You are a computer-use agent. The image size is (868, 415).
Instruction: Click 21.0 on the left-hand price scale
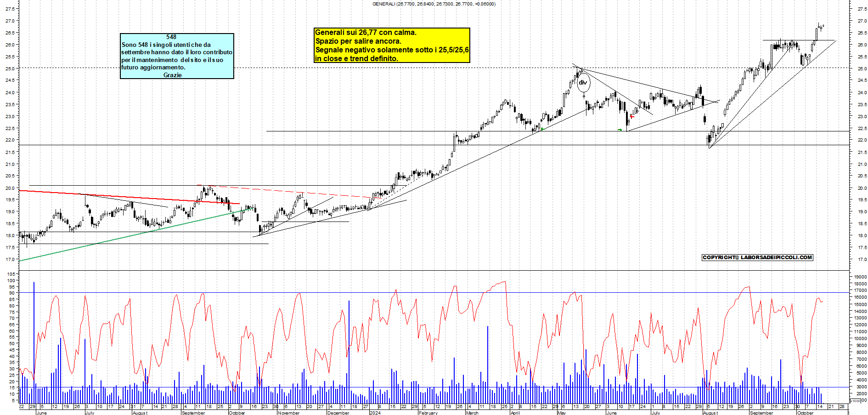(x=10, y=164)
